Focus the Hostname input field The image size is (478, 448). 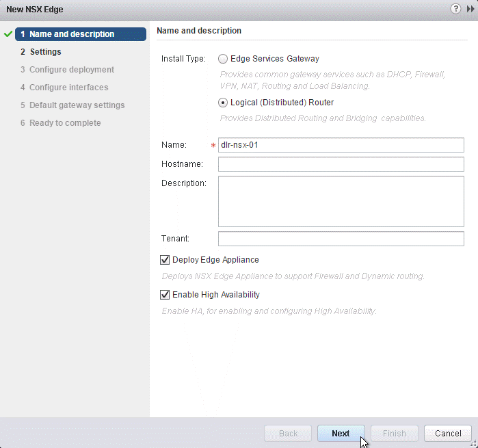[x=341, y=164]
